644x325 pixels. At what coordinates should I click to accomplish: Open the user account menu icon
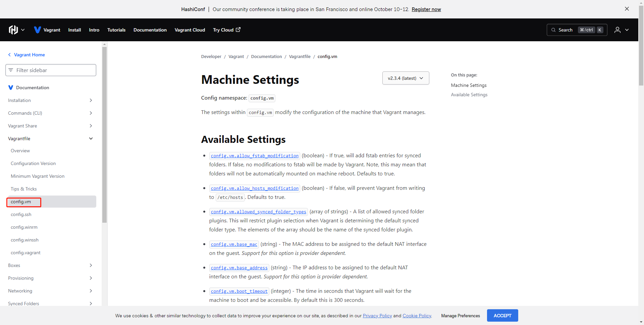(621, 30)
